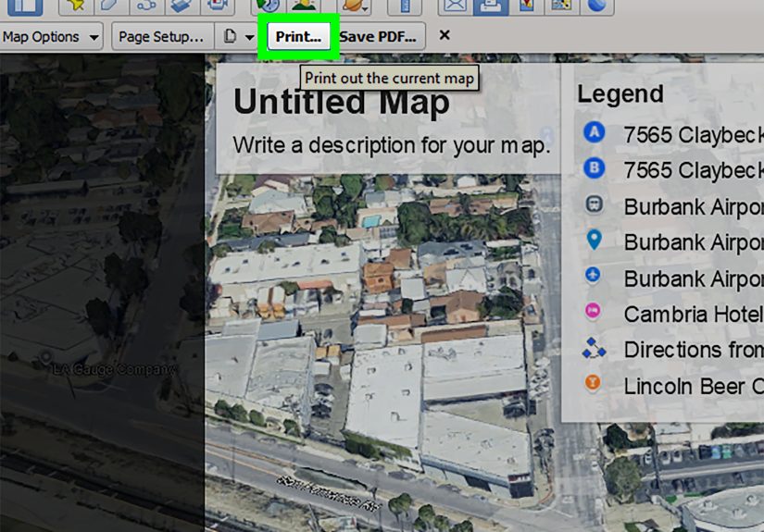764x532 pixels.
Task: Open the Map Options dropdown
Action: point(51,37)
